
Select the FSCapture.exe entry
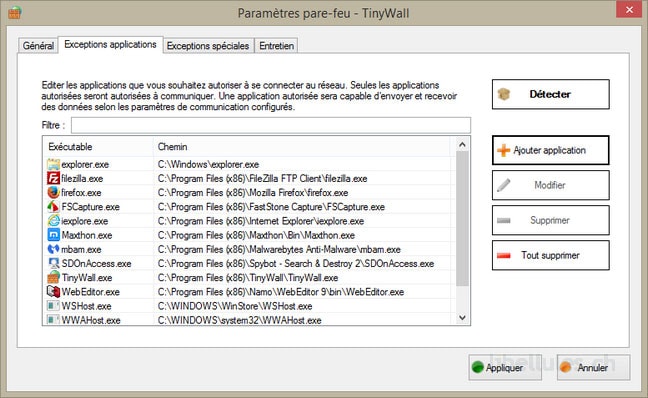point(91,207)
